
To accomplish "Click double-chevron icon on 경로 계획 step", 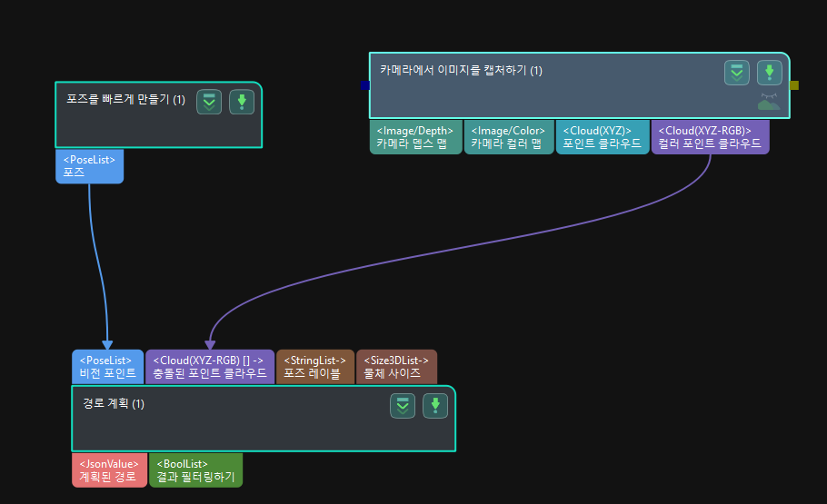I will click(403, 405).
